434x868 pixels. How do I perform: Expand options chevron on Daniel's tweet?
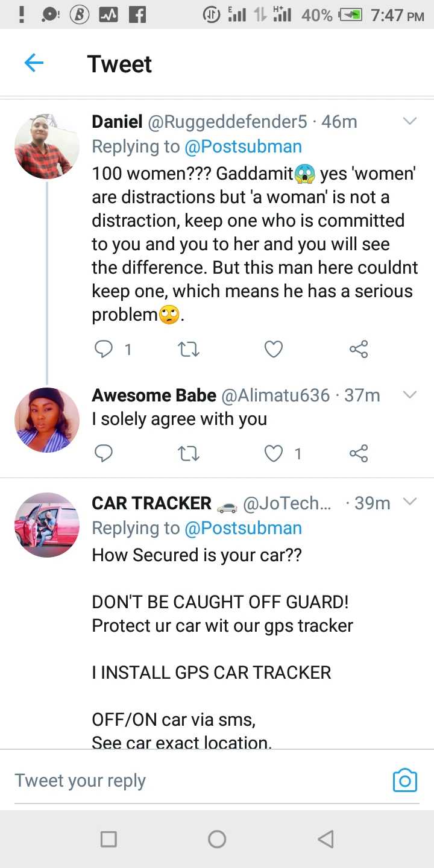tap(410, 122)
